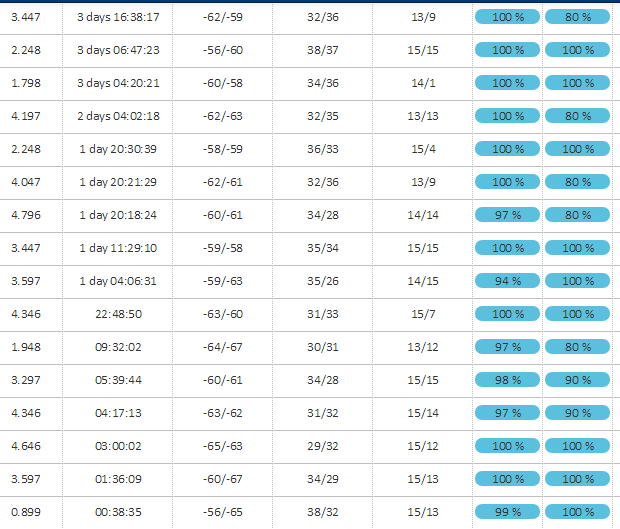
Task: Click the 98 % progress bar
Action: (x=507, y=380)
